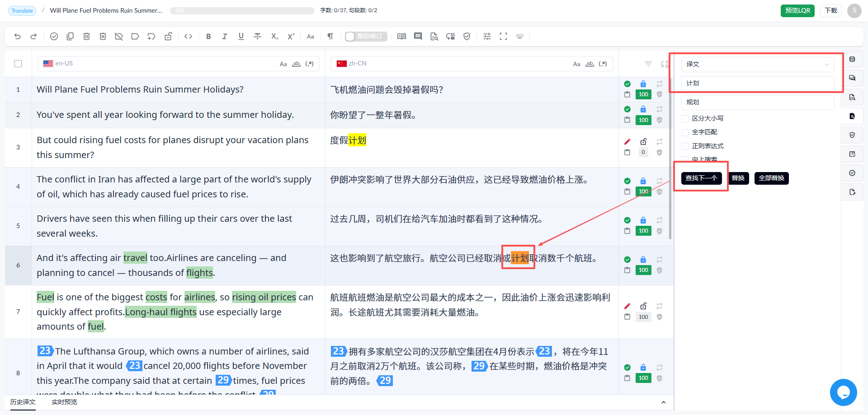Click the confirm segment checkmark toolbar icon

pos(54,37)
